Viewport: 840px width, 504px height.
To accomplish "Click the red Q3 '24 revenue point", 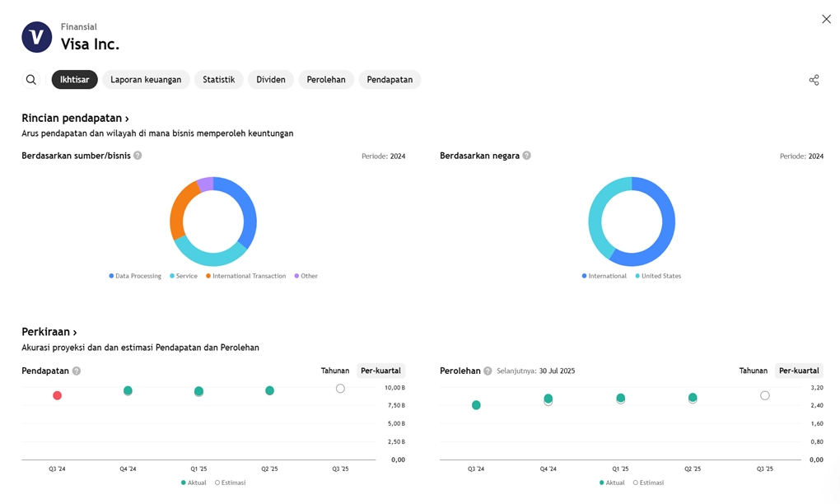I will point(58,396).
